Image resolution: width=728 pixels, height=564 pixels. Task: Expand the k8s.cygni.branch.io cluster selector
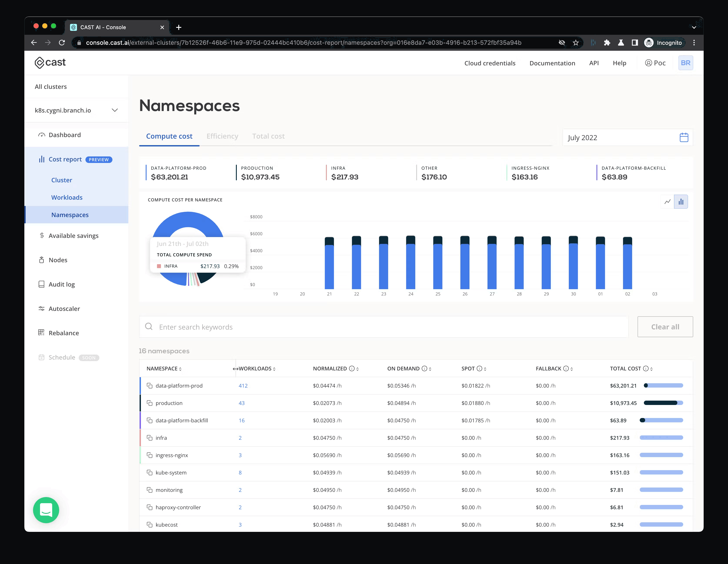coord(115,110)
